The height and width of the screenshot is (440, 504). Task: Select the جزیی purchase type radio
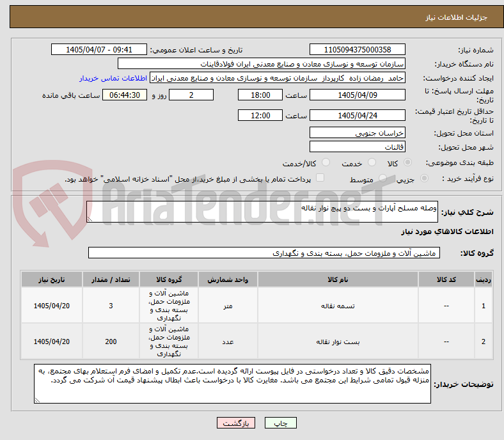[x=424, y=178]
